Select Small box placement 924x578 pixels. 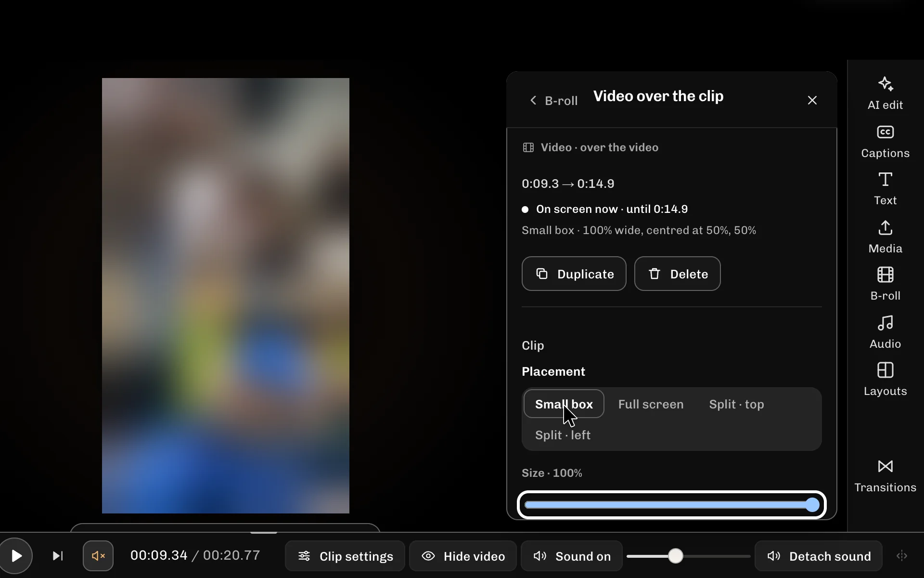click(x=564, y=404)
